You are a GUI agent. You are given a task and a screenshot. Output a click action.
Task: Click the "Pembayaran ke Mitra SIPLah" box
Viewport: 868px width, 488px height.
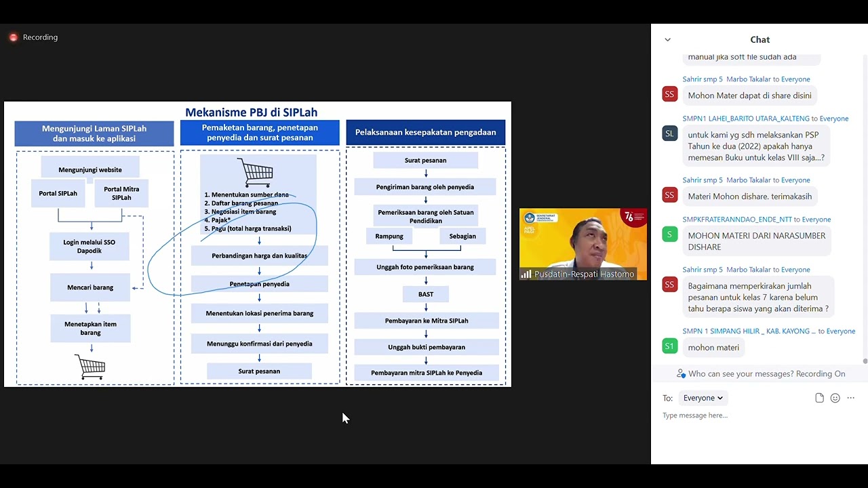pos(427,321)
